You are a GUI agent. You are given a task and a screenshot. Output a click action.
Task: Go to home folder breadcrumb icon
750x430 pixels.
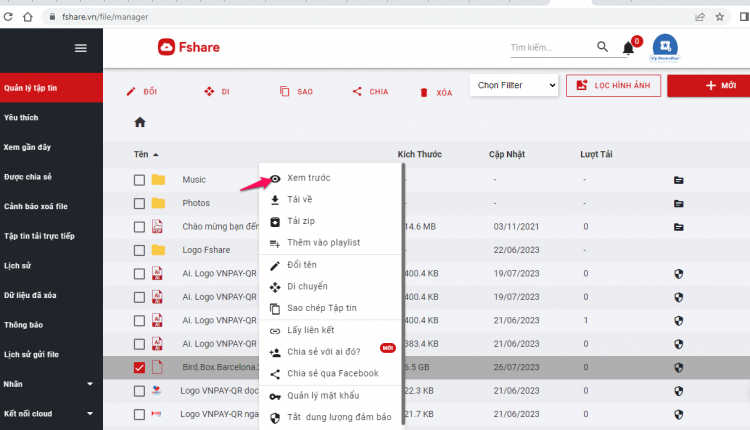(x=140, y=122)
